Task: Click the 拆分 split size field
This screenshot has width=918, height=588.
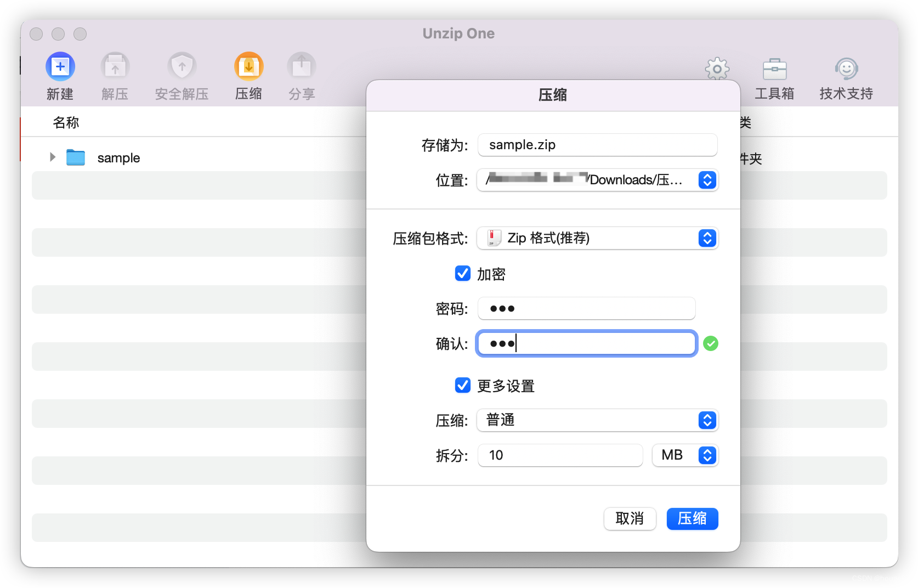Action: [560, 455]
